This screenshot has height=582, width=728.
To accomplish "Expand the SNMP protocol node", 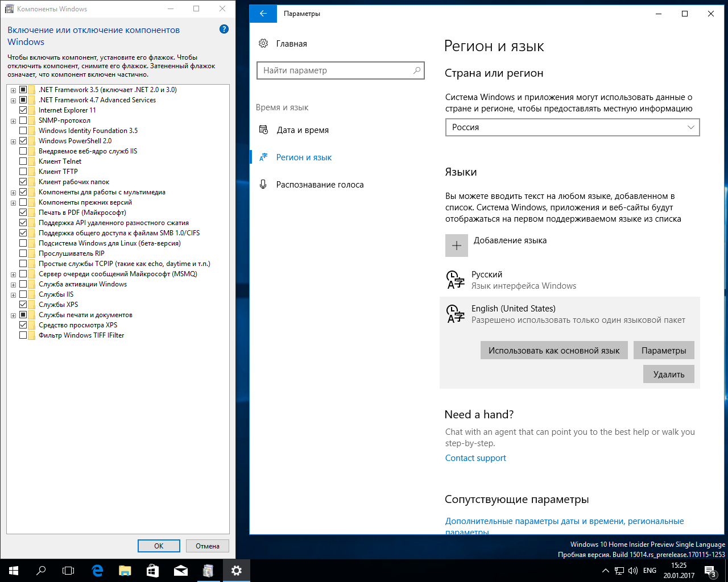I will click(14, 120).
